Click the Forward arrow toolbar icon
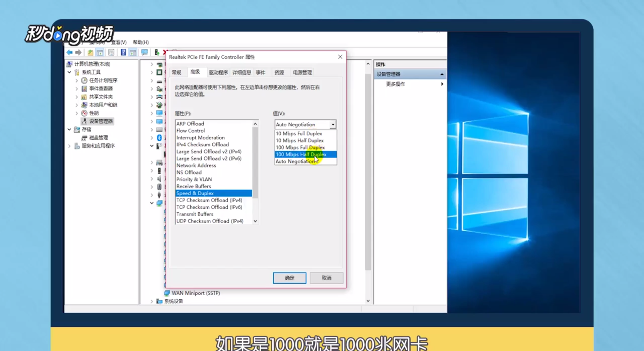This screenshot has width=644, height=351. [x=78, y=52]
